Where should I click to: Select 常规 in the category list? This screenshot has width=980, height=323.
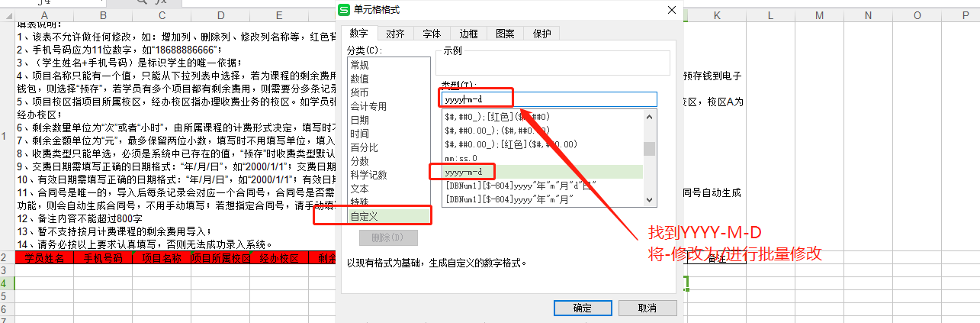pyautogui.click(x=389, y=65)
